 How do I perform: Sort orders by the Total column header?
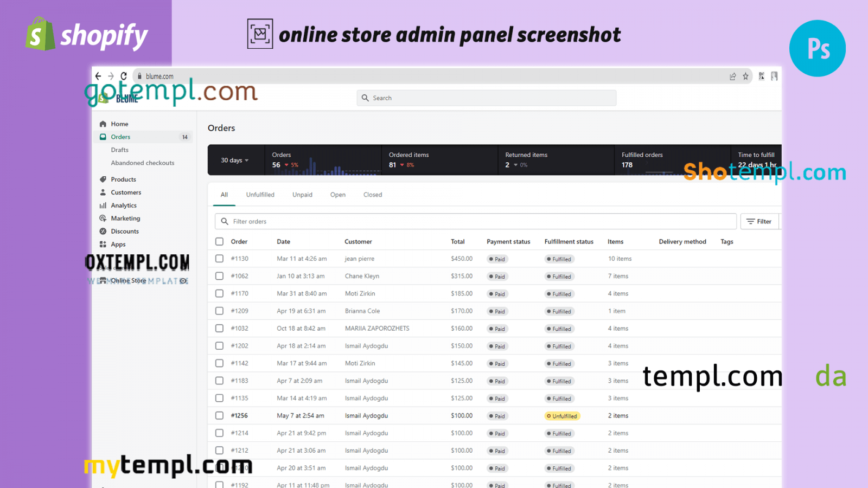[457, 242]
